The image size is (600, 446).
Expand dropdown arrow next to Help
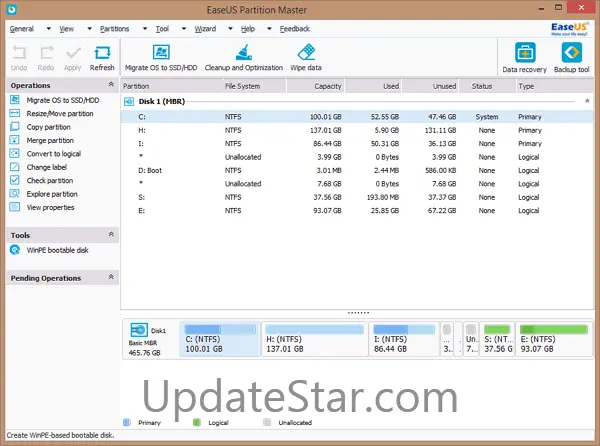269,29
